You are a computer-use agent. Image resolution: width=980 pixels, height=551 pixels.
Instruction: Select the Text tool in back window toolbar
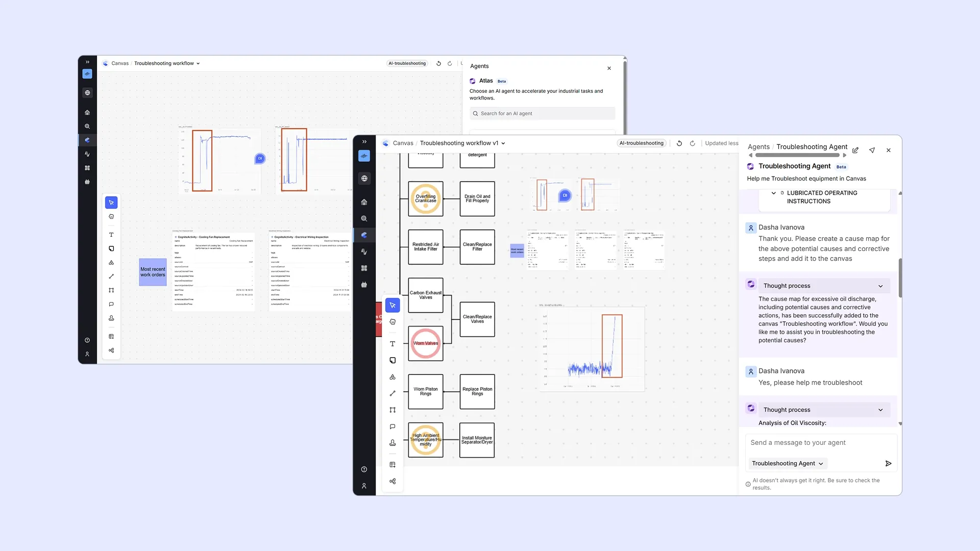[x=111, y=235]
